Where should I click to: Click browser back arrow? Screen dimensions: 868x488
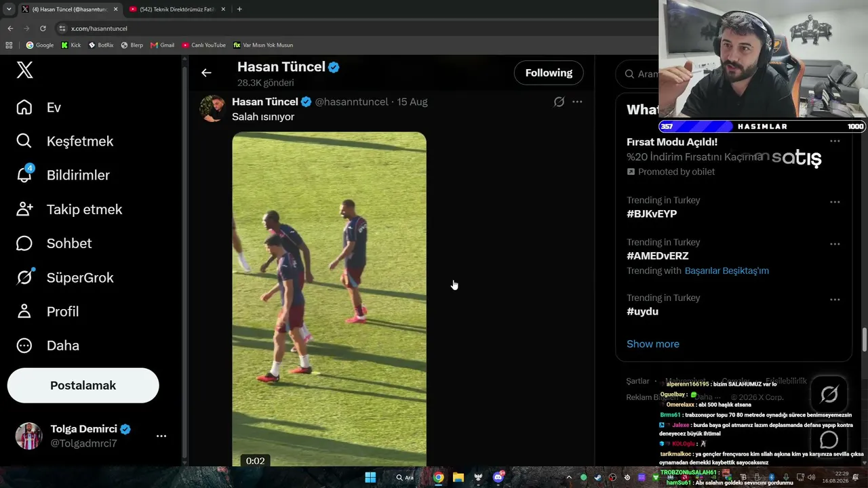(x=10, y=28)
